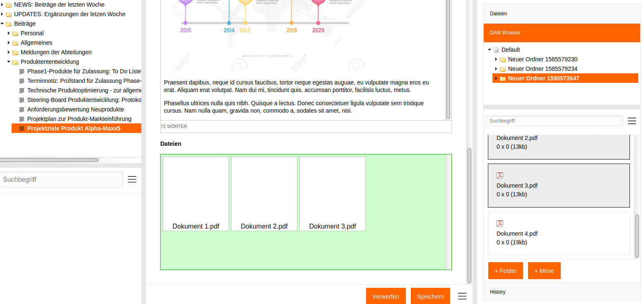This screenshot has width=644, height=304.
Task: Click the Suchbegriff field in DAM Browser
Action: tap(554, 121)
